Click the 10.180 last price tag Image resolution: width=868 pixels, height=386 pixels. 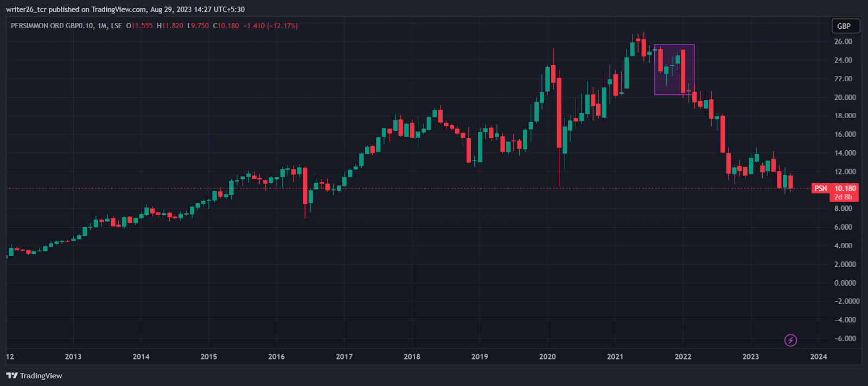[845, 188]
